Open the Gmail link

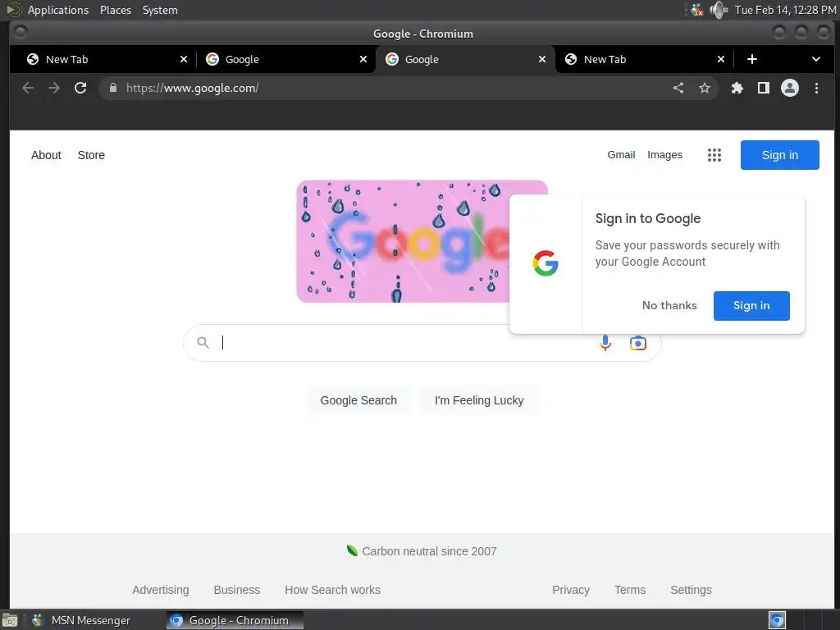[x=621, y=155]
